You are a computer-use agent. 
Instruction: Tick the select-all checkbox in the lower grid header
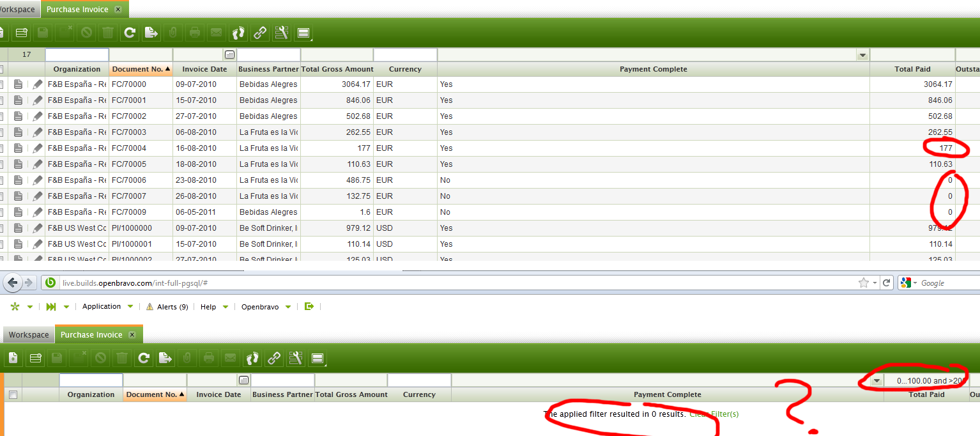click(x=13, y=394)
